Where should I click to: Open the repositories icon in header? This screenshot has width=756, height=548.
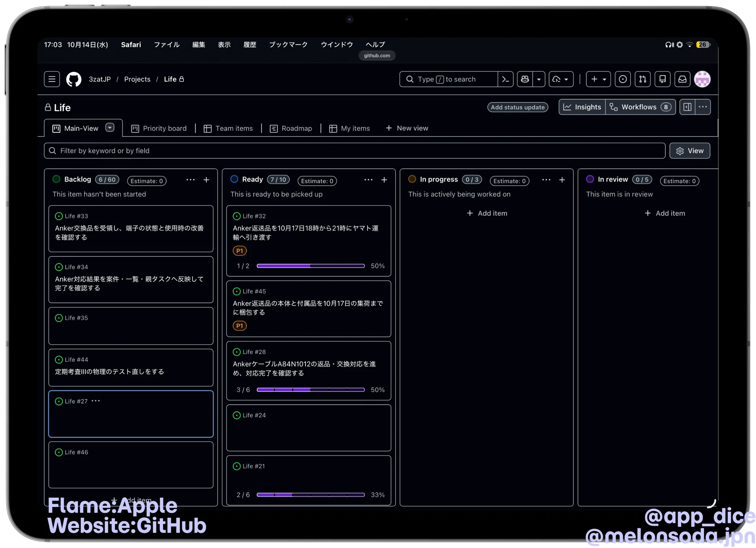tap(663, 79)
